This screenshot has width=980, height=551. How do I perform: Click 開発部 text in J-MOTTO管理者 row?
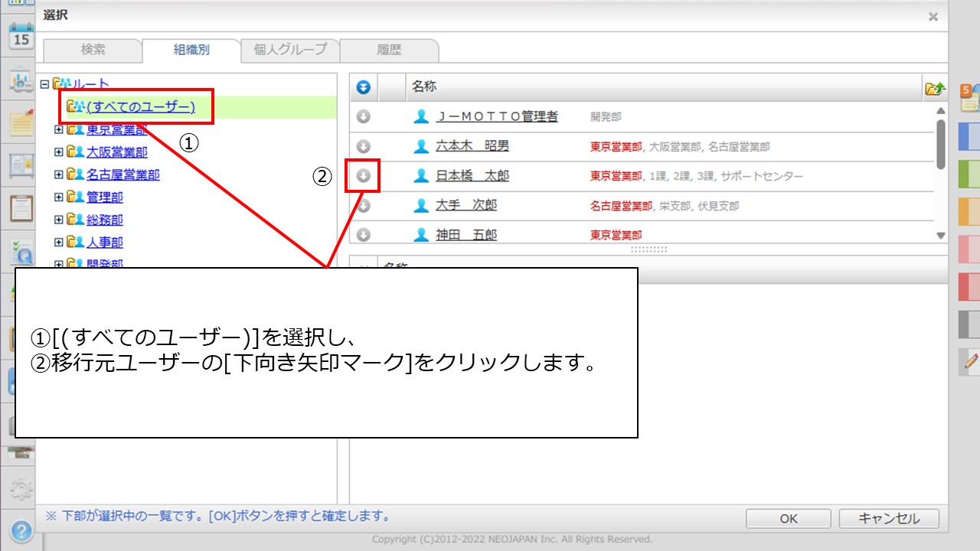click(606, 118)
